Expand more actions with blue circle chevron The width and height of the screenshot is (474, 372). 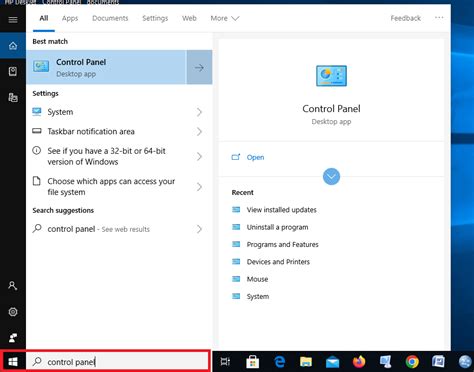(331, 176)
